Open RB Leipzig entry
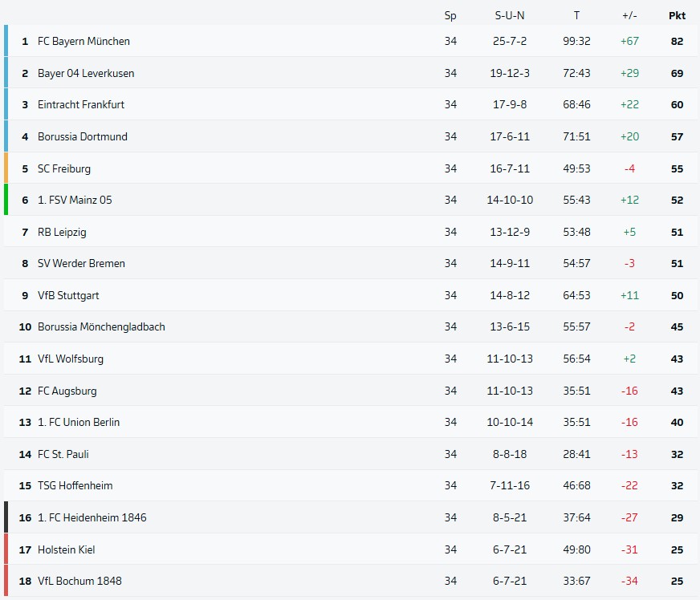This screenshot has height=600, width=700. [62, 232]
